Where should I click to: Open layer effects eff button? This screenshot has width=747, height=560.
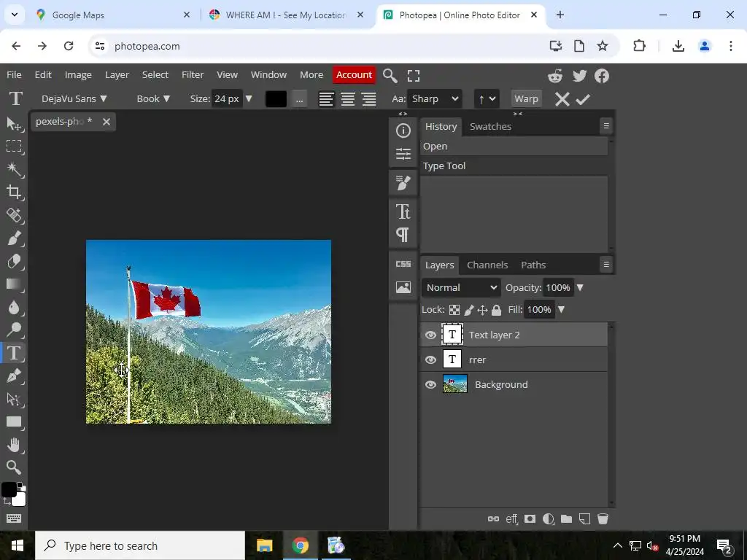pos(511,519)
